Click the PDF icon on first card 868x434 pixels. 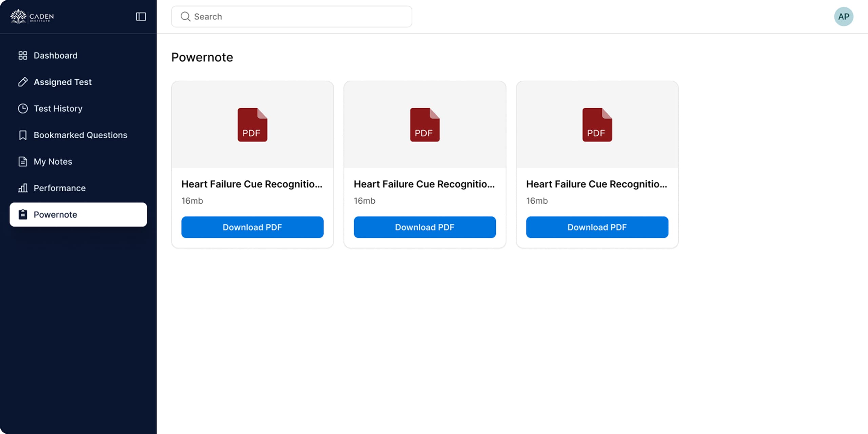[x=252, y=125]
